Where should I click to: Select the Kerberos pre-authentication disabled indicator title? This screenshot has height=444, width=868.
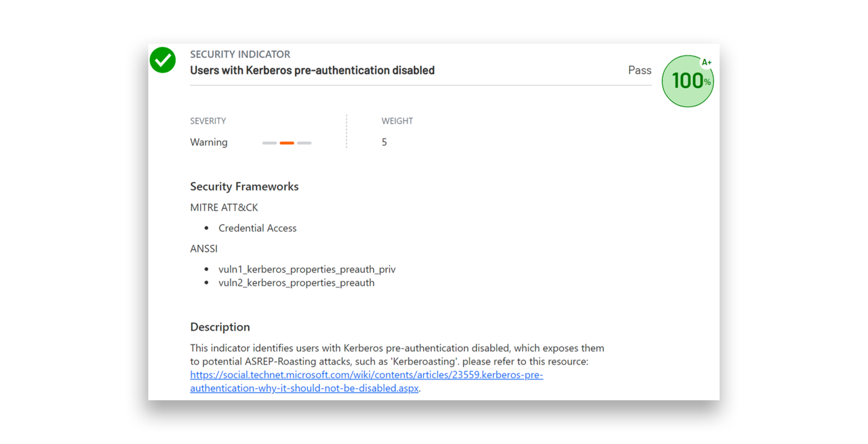tap(312, 71)
